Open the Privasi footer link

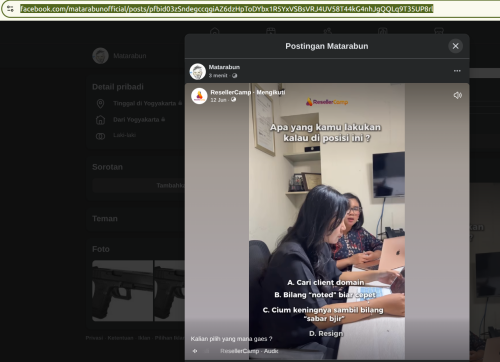tap(94, 338)
